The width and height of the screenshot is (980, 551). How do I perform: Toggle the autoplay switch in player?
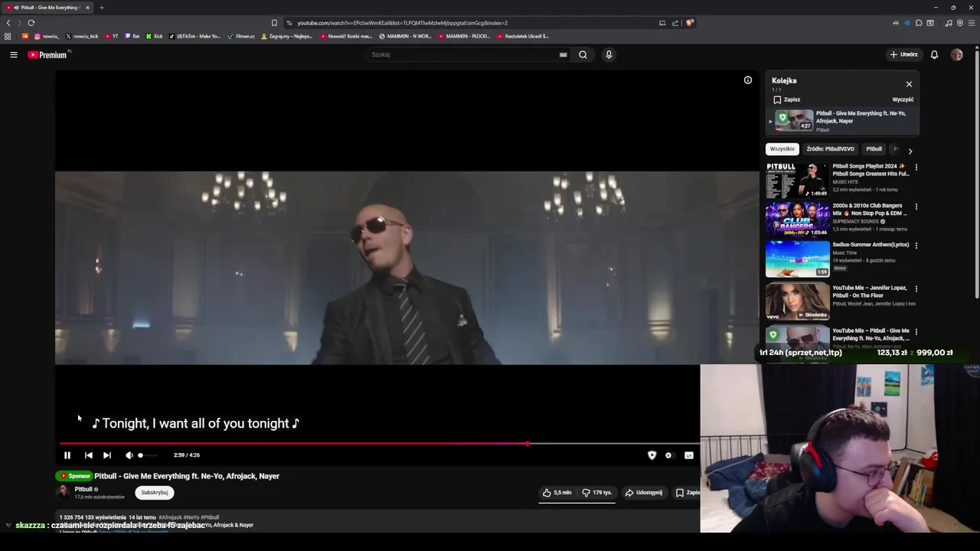point(669,455)
